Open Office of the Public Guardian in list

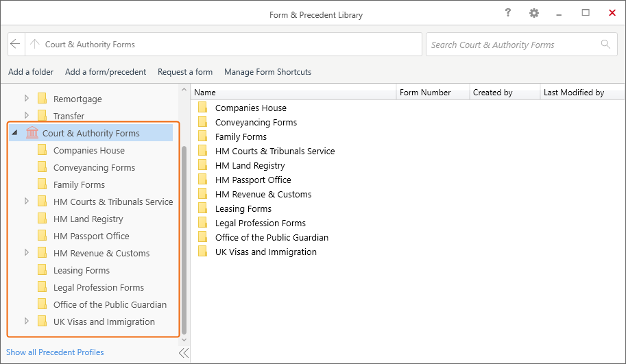point(272,237)
